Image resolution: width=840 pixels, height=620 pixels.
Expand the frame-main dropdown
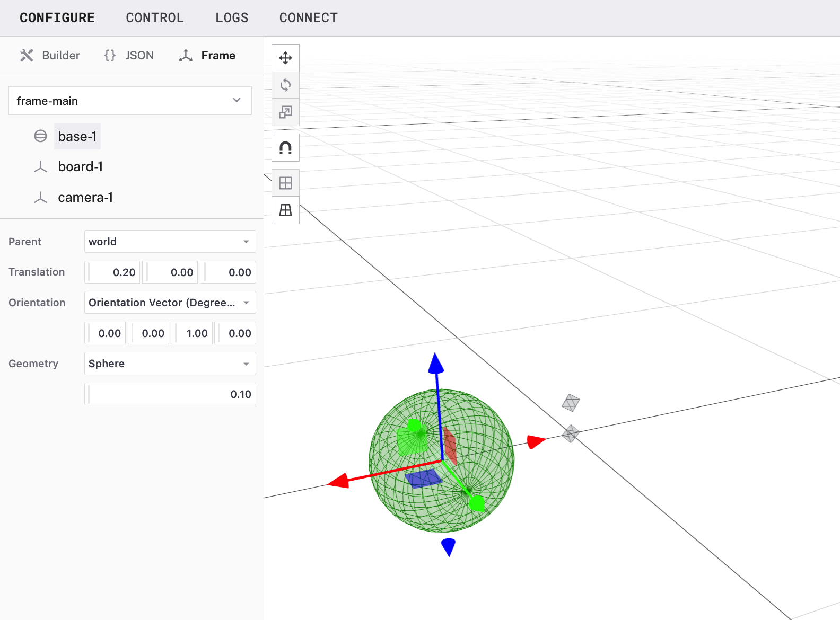click(130, 101)
